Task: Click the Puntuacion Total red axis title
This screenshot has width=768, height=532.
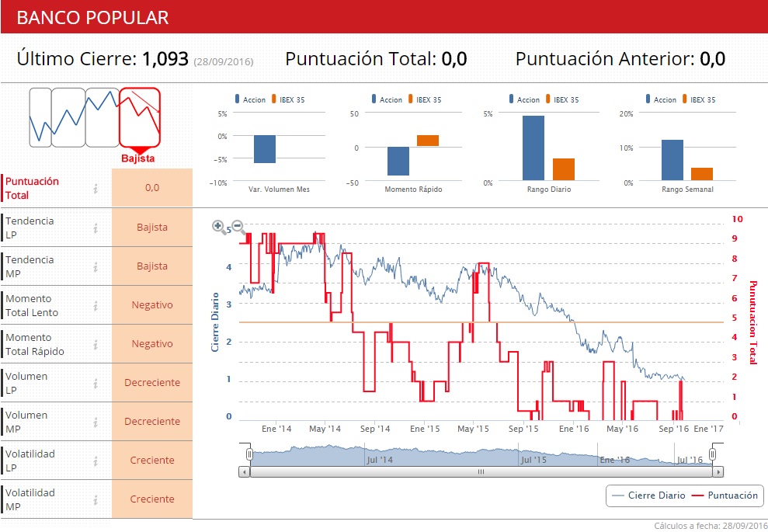Action: click(x=753, y=323)
